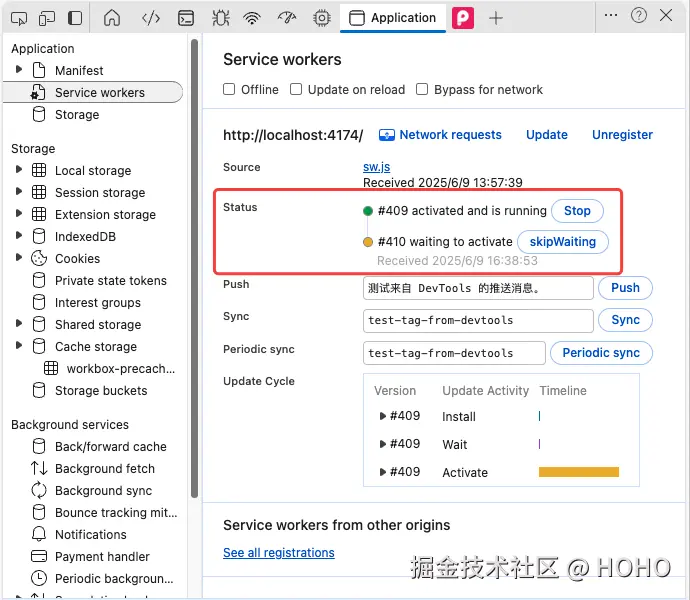Open DevTools help icon

pos(639,15)
